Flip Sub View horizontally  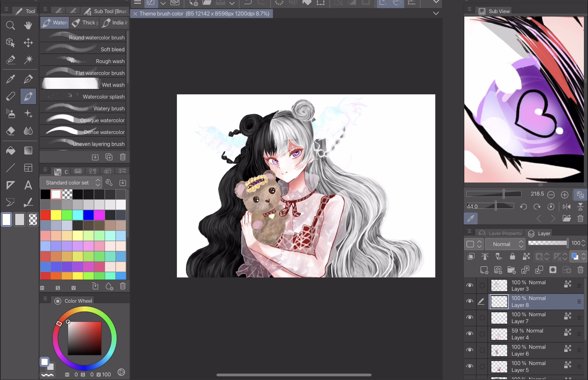pos(566,207)
